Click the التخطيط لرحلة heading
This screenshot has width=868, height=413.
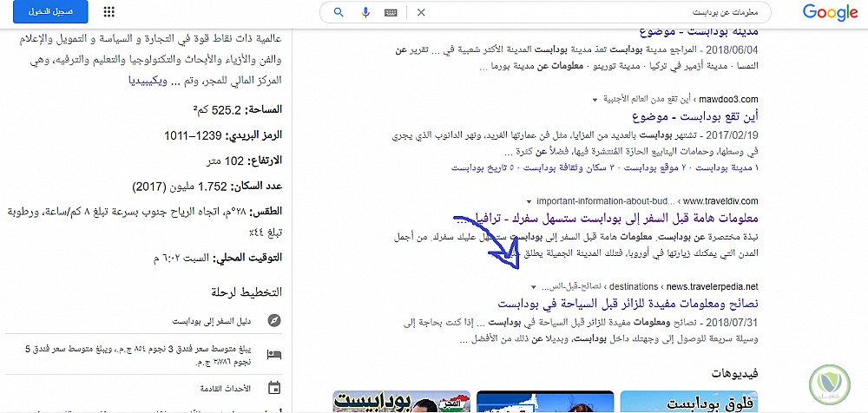(x=247, y=292)
